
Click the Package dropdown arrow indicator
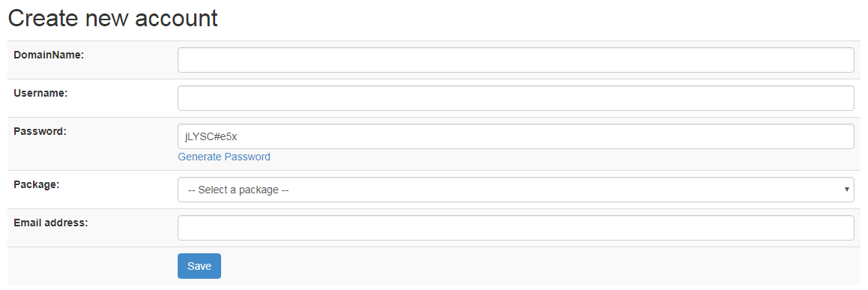(x=847, y=190)
